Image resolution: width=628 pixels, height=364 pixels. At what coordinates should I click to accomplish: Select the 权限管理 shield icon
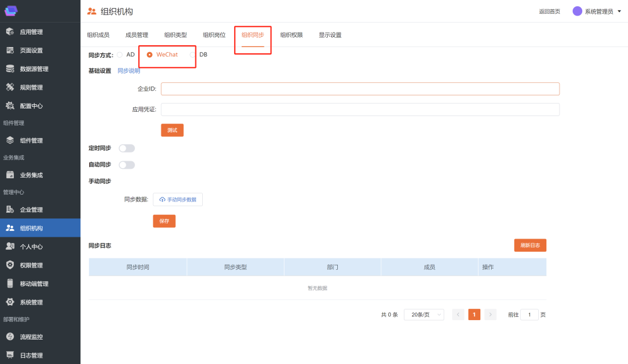[x=10, y=265]
